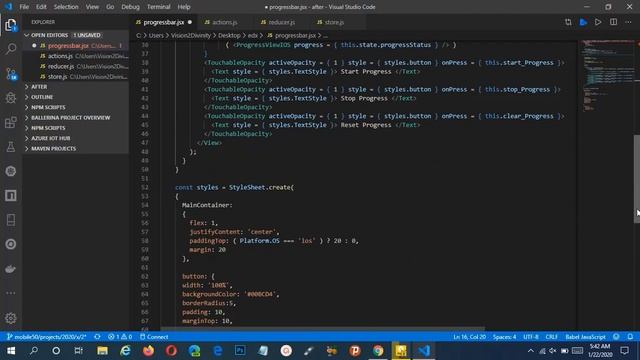Open Google Chrome from the Windows taskbar

tap(378, 351)
